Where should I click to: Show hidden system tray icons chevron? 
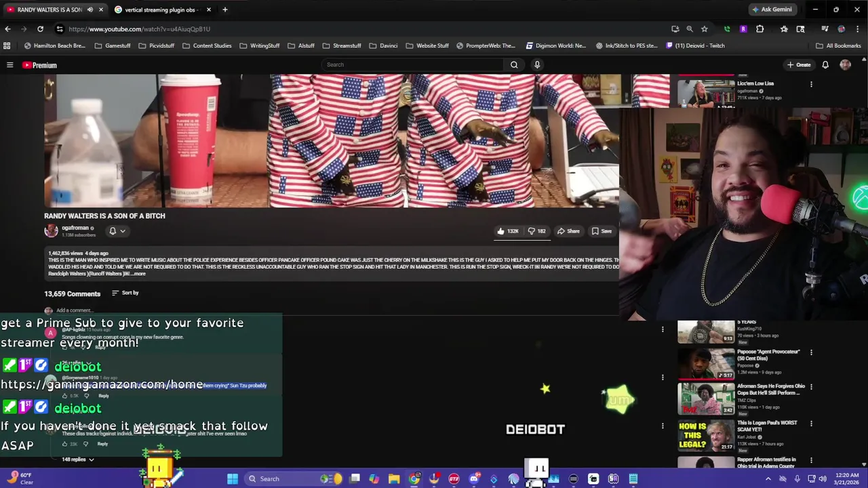click(768, 479)
